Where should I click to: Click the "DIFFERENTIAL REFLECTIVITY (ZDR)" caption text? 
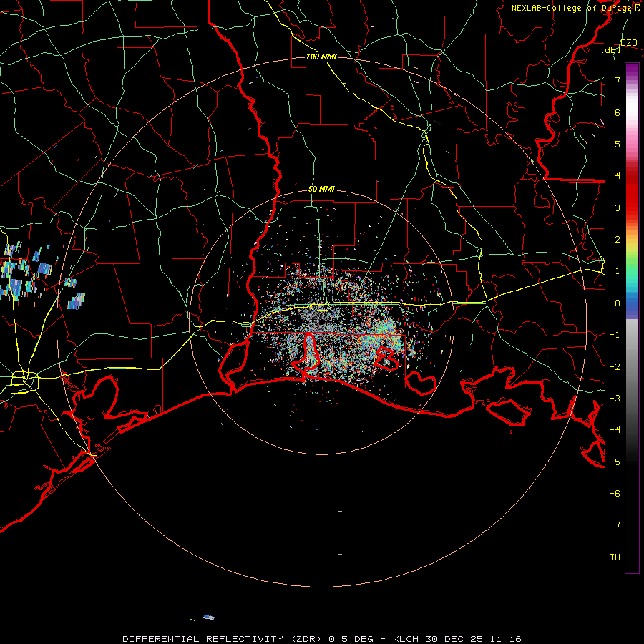tap(223, 639)
